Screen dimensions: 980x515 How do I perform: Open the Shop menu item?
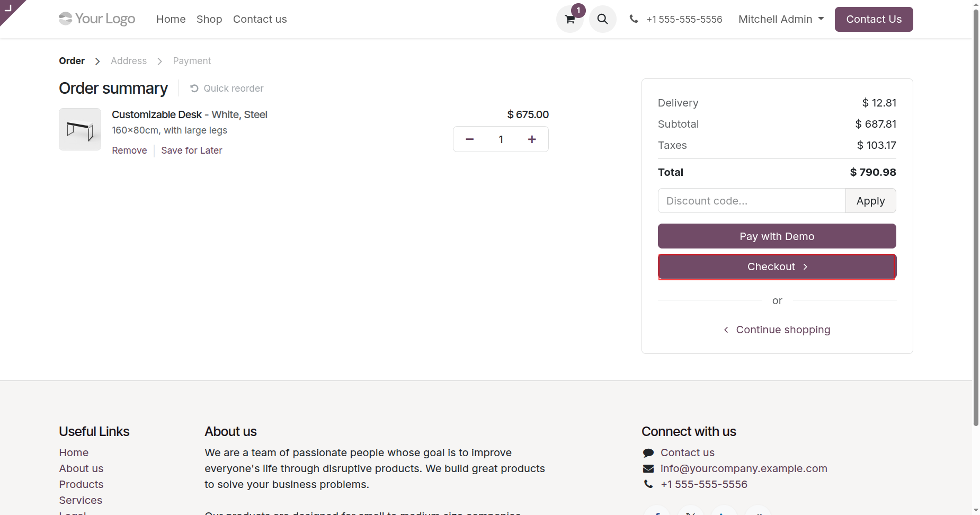[x=209, y=19]
